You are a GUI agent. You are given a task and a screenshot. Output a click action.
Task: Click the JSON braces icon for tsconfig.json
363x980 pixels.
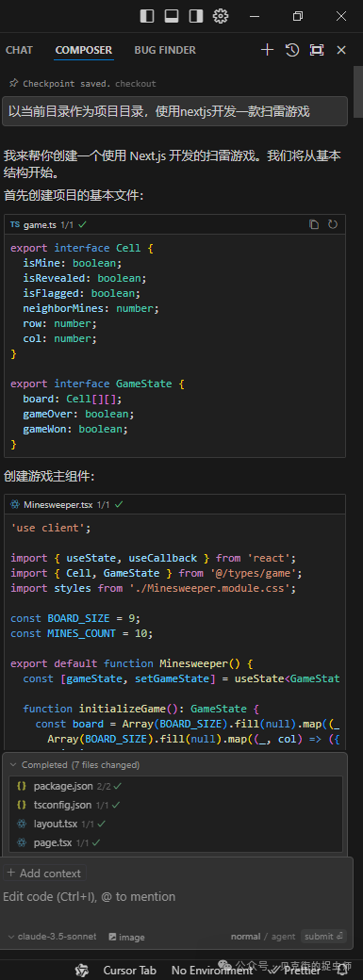[x=22, y=805]
